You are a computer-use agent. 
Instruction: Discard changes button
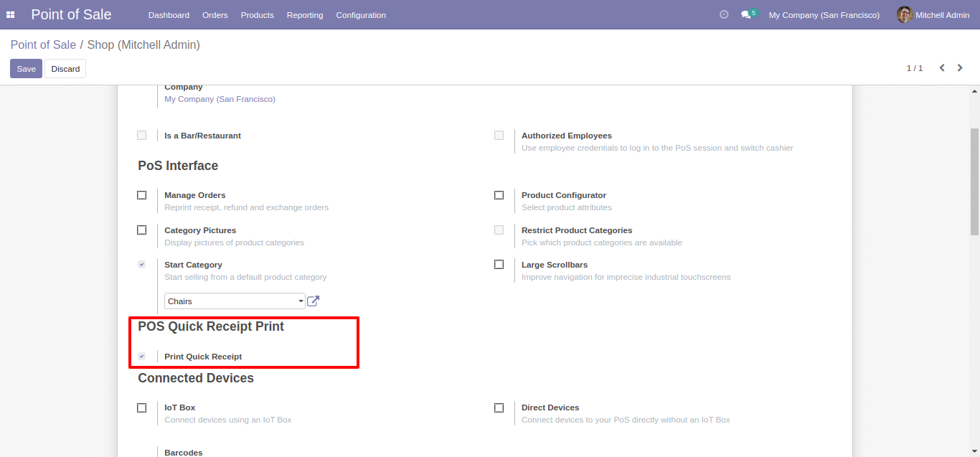click(x=65, y=69)
